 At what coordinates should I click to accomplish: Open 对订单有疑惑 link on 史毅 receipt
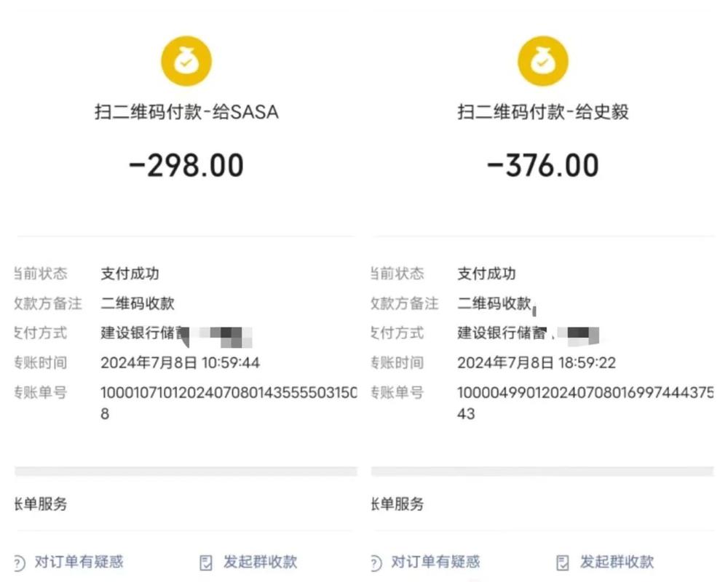[x=435, y=562]
